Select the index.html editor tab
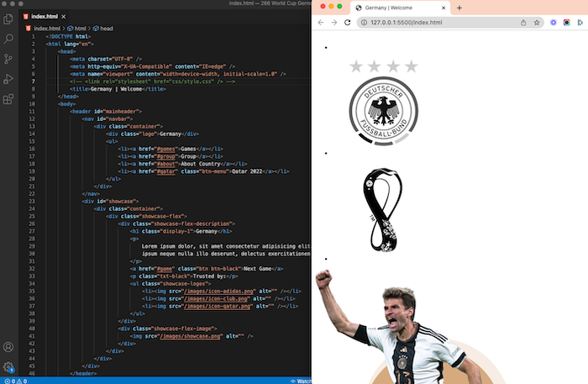Image resolution: width=588 pixels, height=384 pixels. coord(45,17)
